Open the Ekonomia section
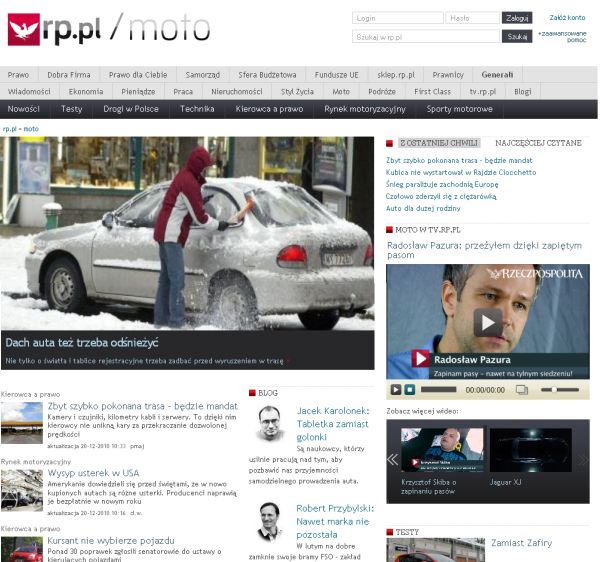Image resolution: width=601 pixels, height=562 pixels. point(86,92)
